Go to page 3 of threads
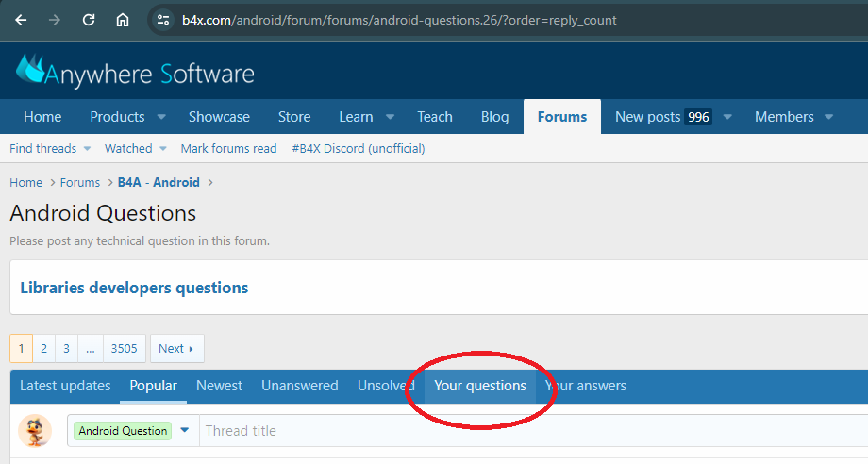 66,348
